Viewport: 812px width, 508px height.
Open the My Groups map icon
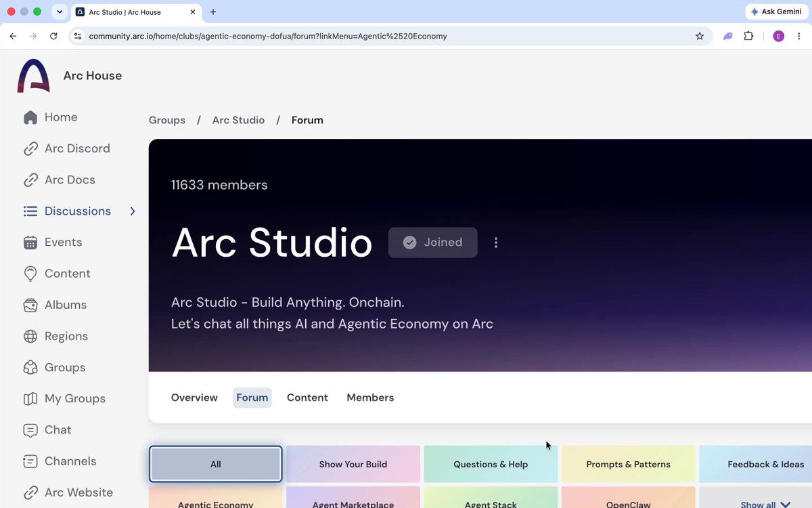(x=30, y=399)
